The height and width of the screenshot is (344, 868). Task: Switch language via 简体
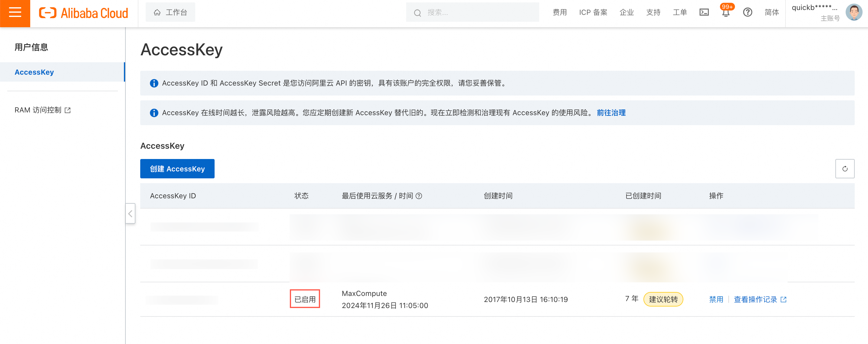(x=771, y=12)
